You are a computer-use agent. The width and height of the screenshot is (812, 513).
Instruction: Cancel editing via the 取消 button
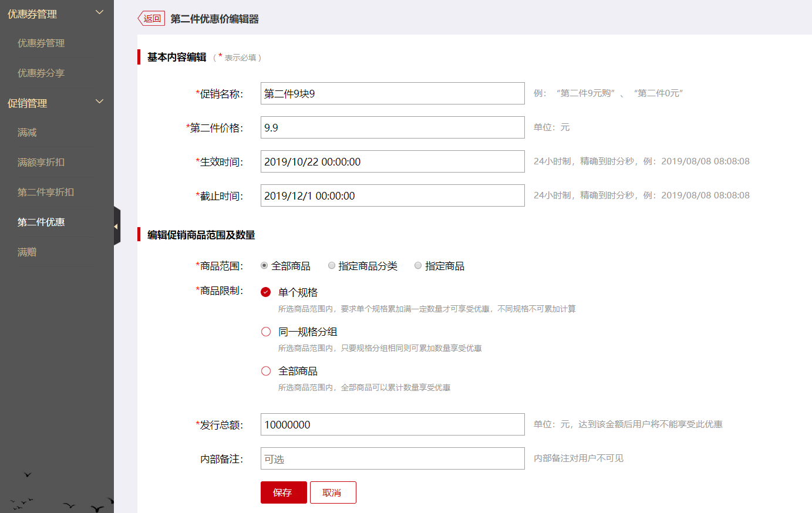tap(333, 492)
